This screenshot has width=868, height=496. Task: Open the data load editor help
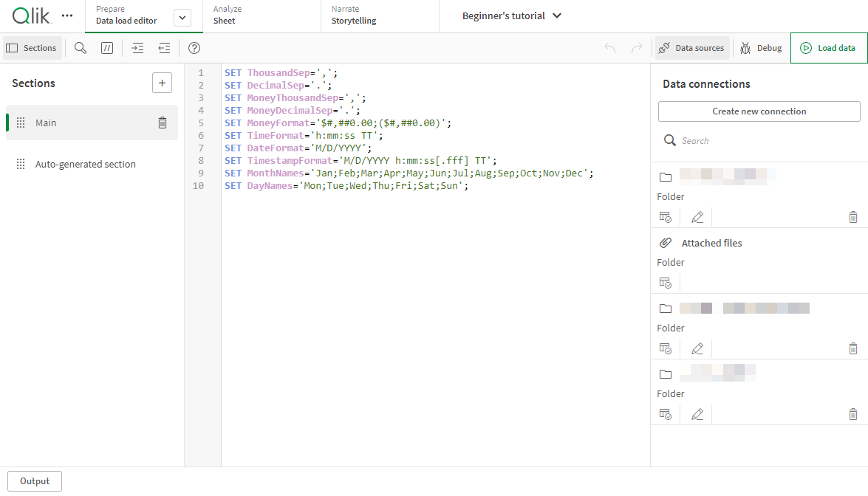(194, 47)
